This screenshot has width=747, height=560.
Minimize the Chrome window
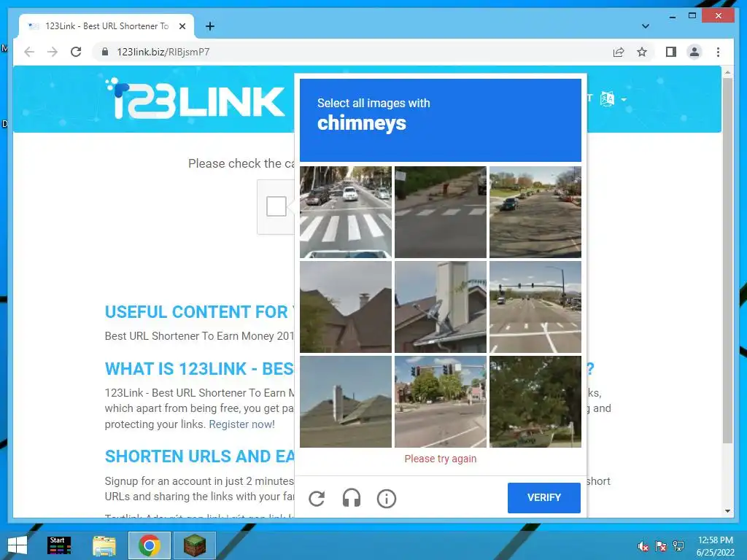(x=672, y=16)
